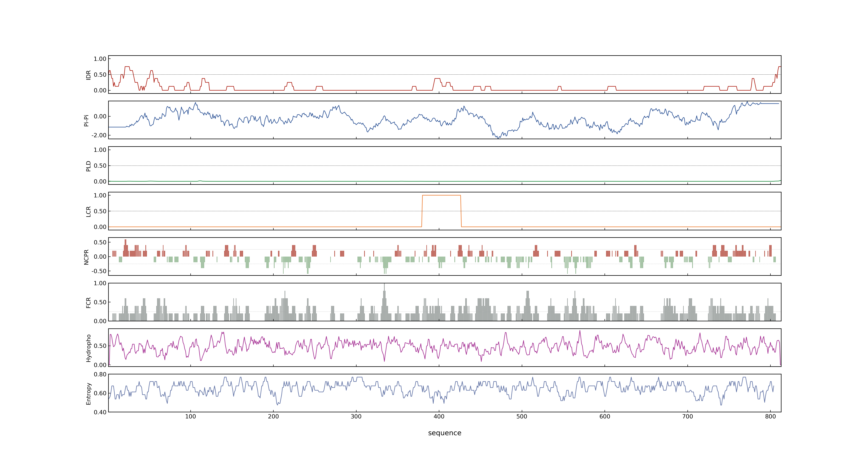Viewport: 868px width, 463px height.
Task: Select x-axis tick label 400
Action: (x=439, y=416)
